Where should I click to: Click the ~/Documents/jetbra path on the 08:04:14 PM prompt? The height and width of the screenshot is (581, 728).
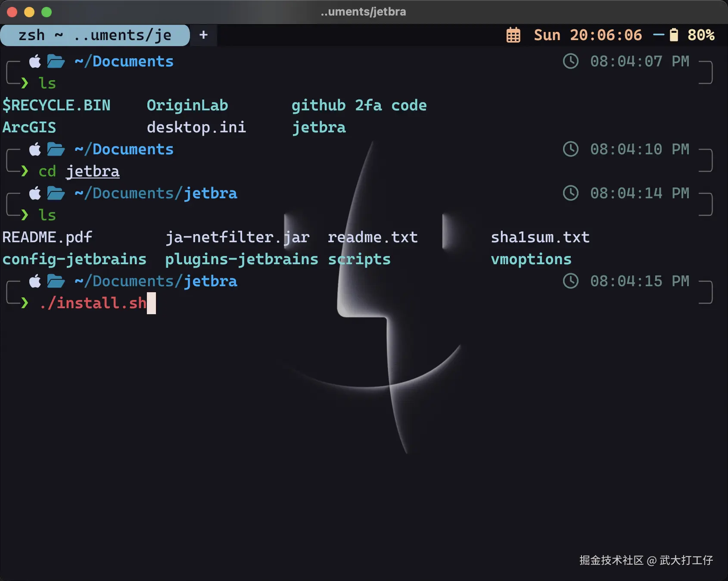click(156, 193)
